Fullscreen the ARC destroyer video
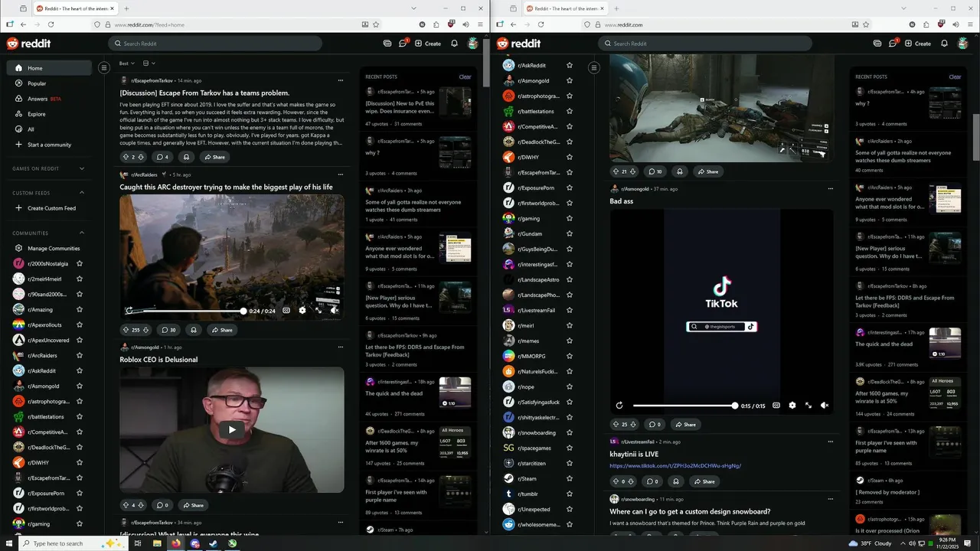 click(318, 311)
